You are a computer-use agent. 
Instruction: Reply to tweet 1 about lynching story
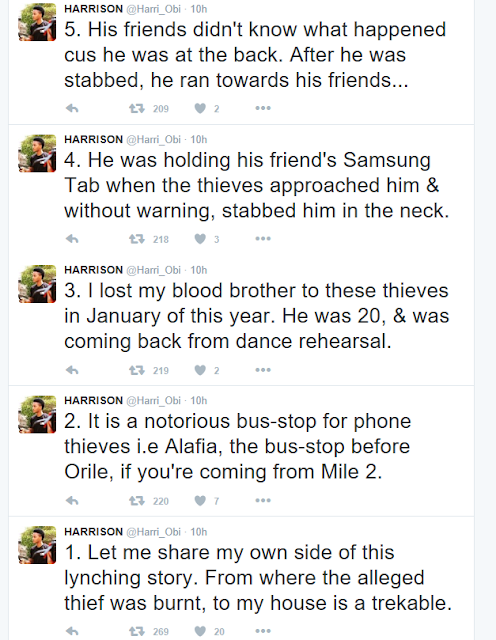point(72,631)
